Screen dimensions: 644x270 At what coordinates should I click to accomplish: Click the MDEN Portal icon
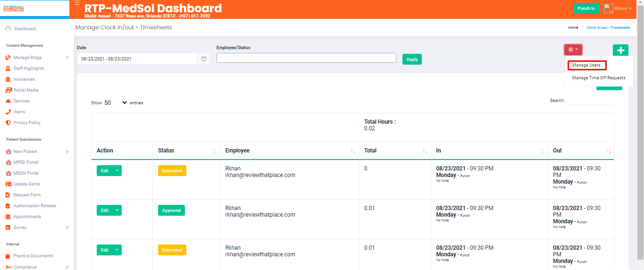point(8,173)
